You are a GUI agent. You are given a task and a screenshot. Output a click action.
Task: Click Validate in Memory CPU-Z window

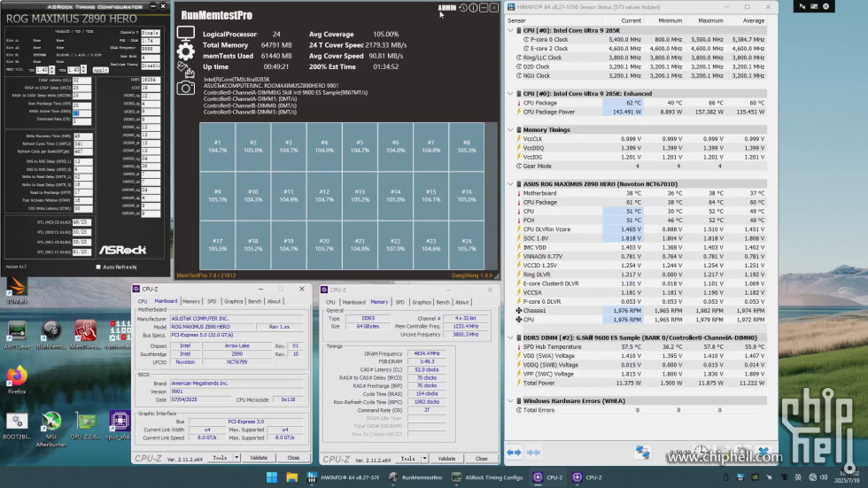446,458
